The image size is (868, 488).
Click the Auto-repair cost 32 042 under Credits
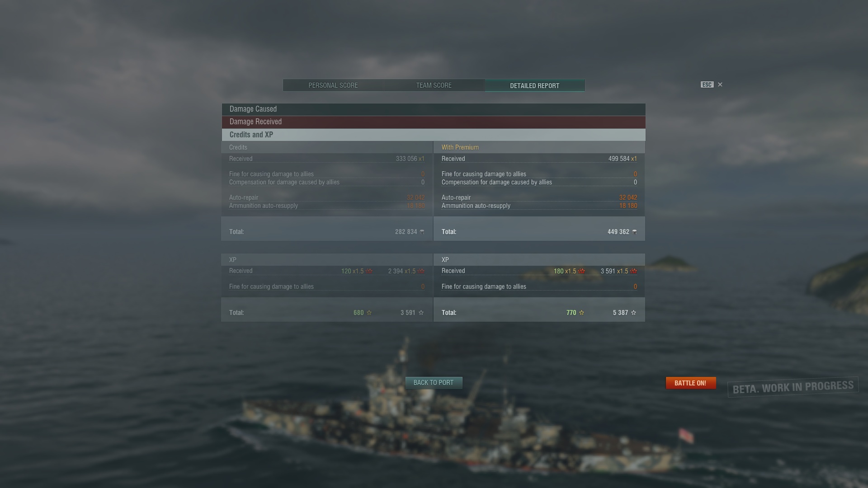415,197
